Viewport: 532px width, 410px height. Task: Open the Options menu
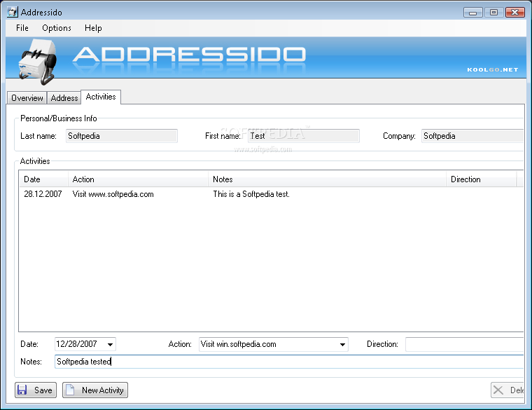[57, 28]
